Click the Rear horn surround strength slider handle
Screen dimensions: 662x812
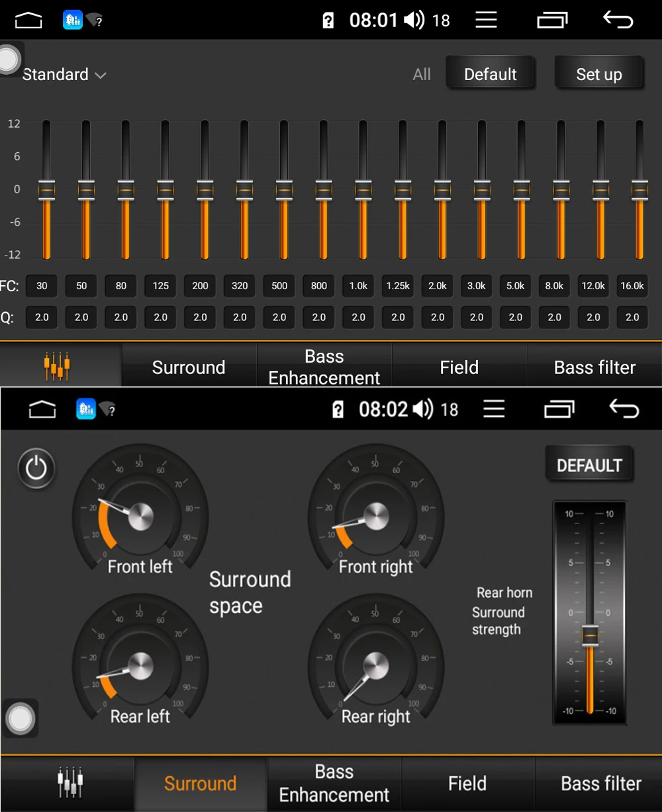(590, 635)
